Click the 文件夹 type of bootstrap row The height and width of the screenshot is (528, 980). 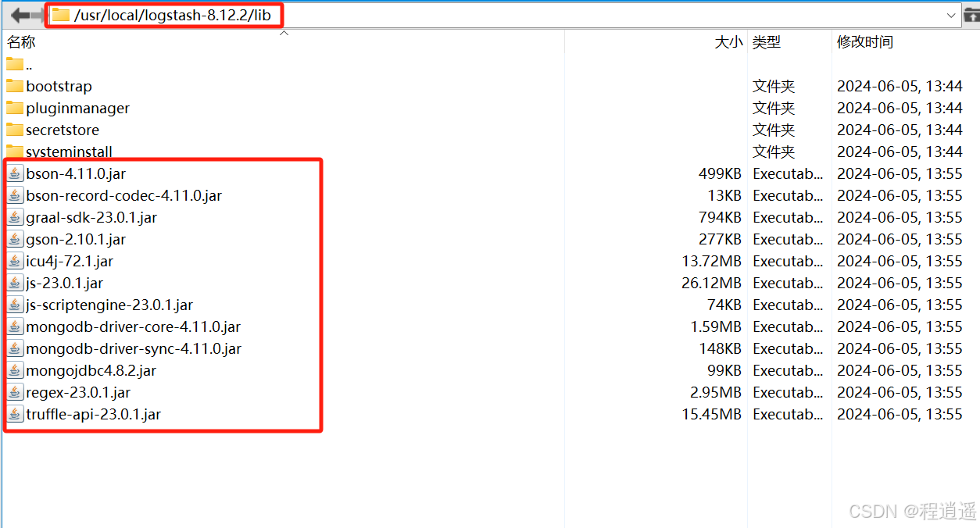click(774, 86)
